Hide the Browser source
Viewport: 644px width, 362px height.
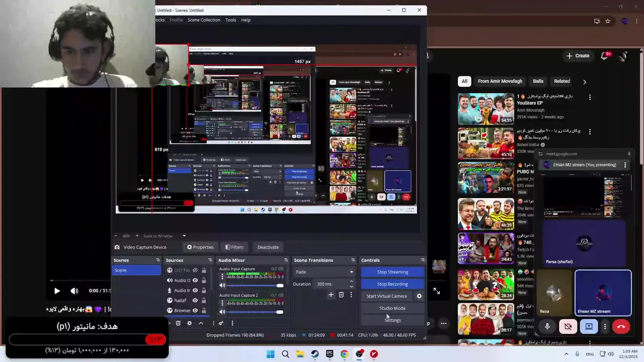195,311
